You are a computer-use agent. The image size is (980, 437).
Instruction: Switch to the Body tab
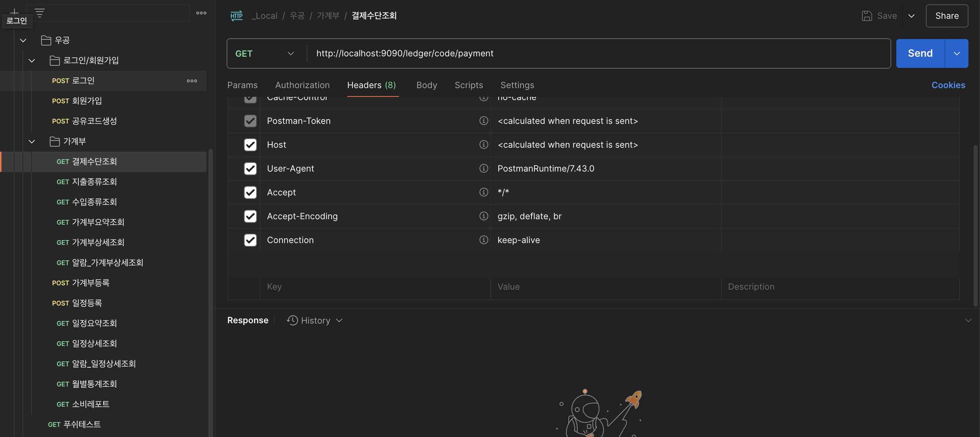click(426, 85)
